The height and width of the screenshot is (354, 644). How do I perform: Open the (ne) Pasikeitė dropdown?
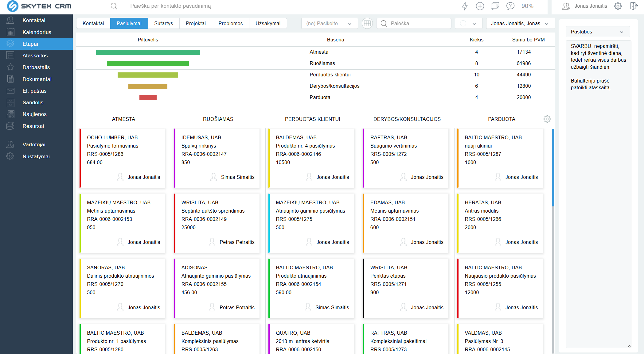(330, 23)
